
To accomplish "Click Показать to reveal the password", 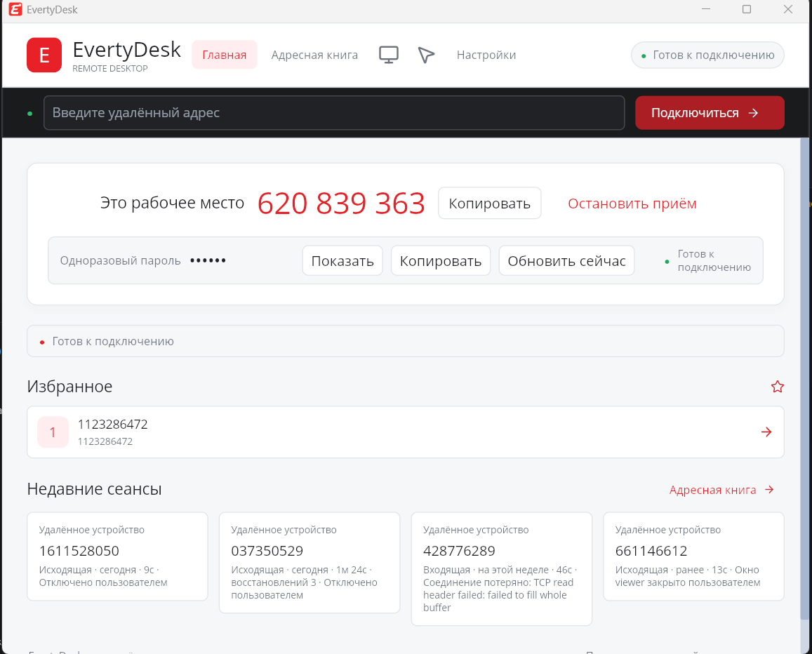I will tap(342, 260).
